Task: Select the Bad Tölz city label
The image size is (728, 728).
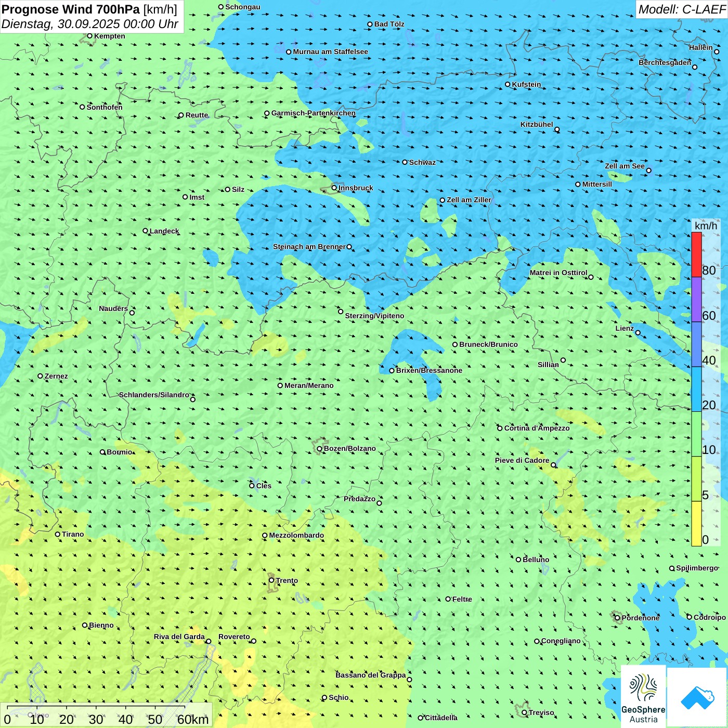Action: [x=389, y=24]
